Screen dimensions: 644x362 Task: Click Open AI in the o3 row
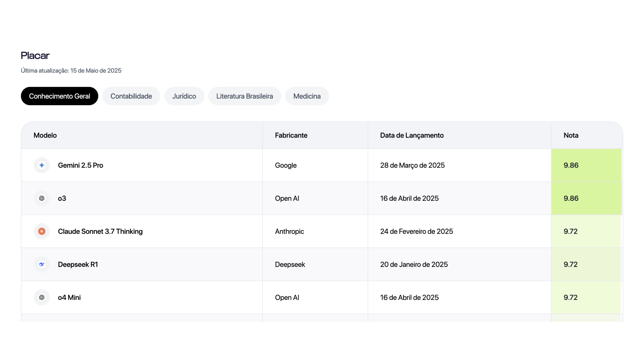click(x=287, y=198)
